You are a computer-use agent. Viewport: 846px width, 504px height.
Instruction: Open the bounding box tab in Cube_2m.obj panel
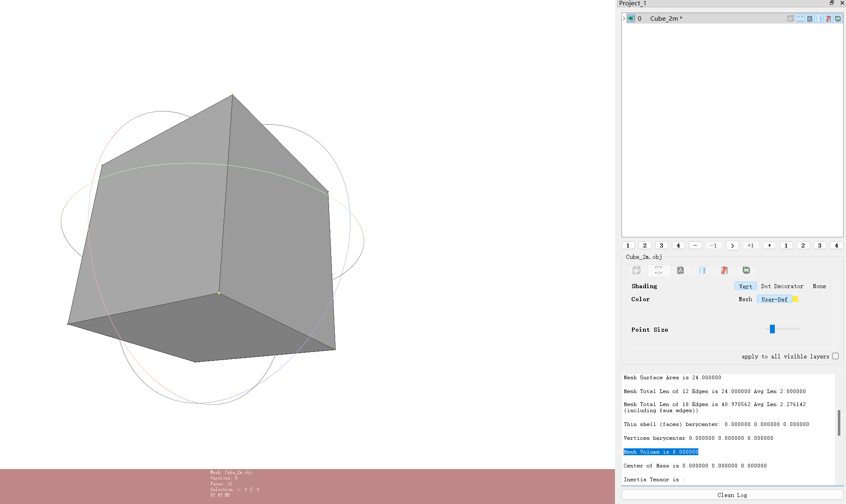pos(637,270)
